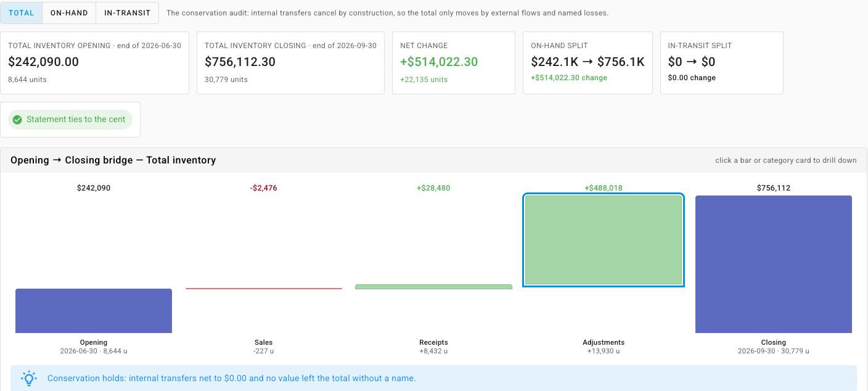Click the green check icon beside Statement ties
The image size is (868, 391).
17,120
